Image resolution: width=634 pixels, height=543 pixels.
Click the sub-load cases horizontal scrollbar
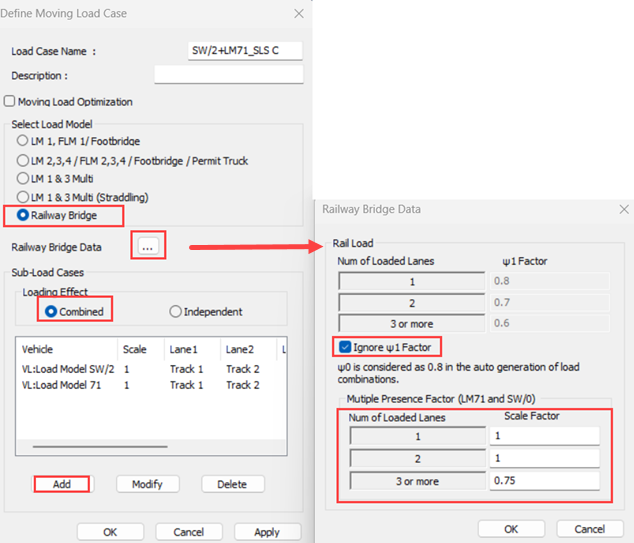(100, 447)
